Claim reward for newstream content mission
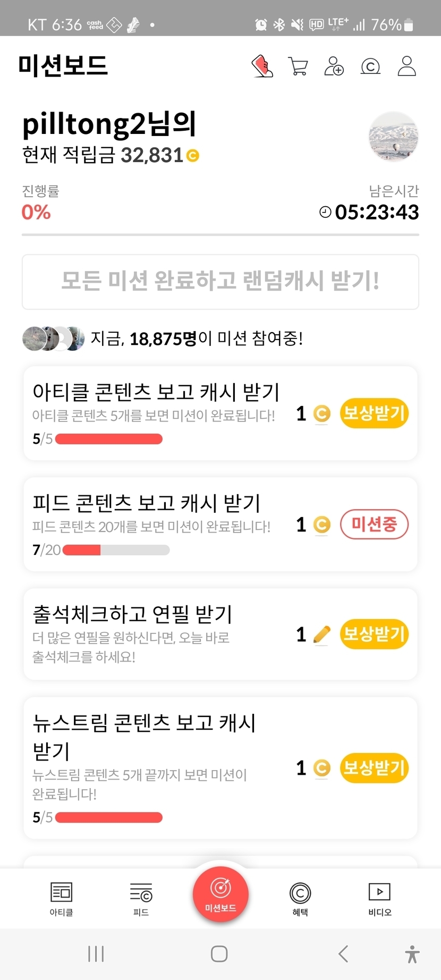This screenshot has width=441, height=980. coord(374,768)
